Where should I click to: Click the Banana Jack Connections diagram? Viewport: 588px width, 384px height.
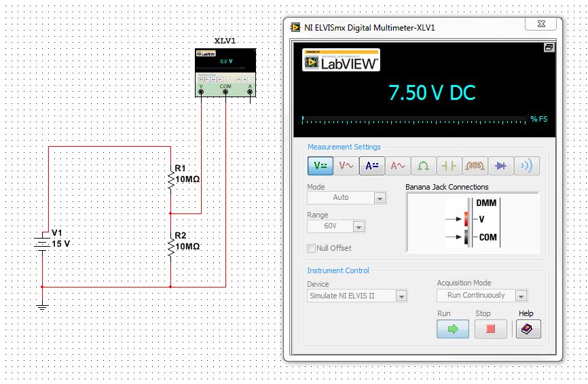coord(473,223)
